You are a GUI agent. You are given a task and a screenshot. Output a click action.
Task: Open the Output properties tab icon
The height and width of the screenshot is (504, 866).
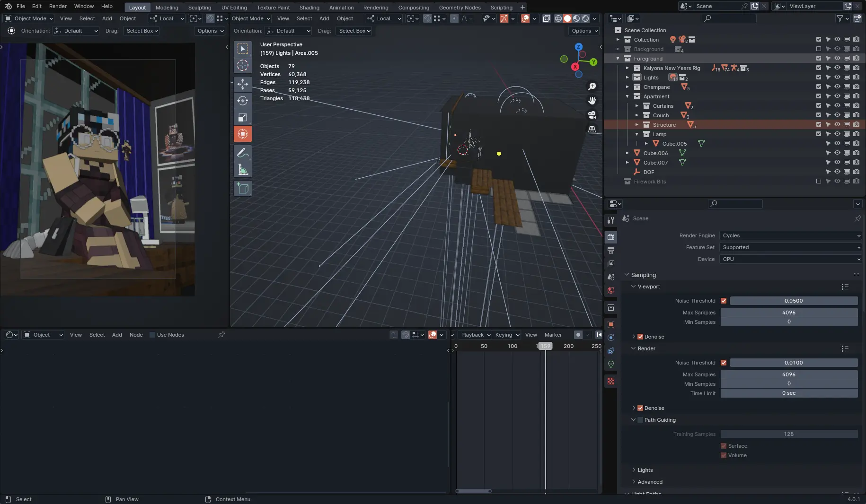[x=611, y=250]
